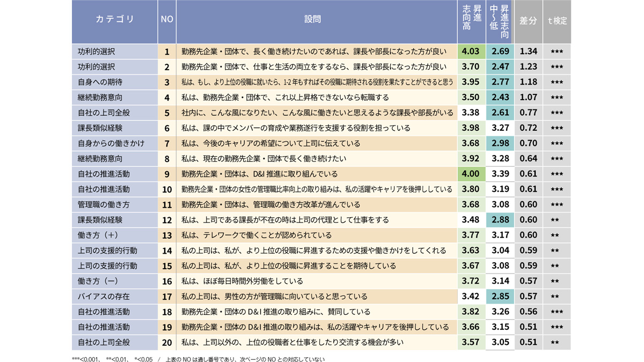Select the '自社の上司全般' cell in row 20
Viewport: 644px width, 362px height.
[x=115, y=342]
